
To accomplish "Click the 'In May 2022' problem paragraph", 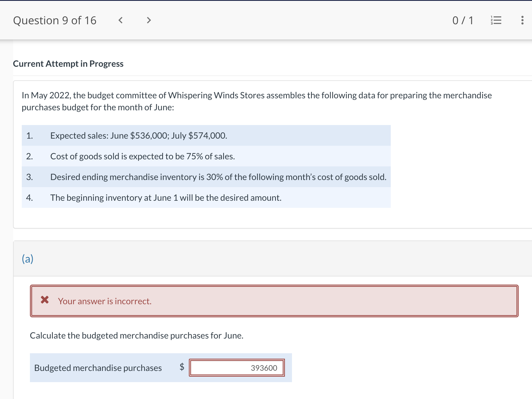I will pos(257,101).
